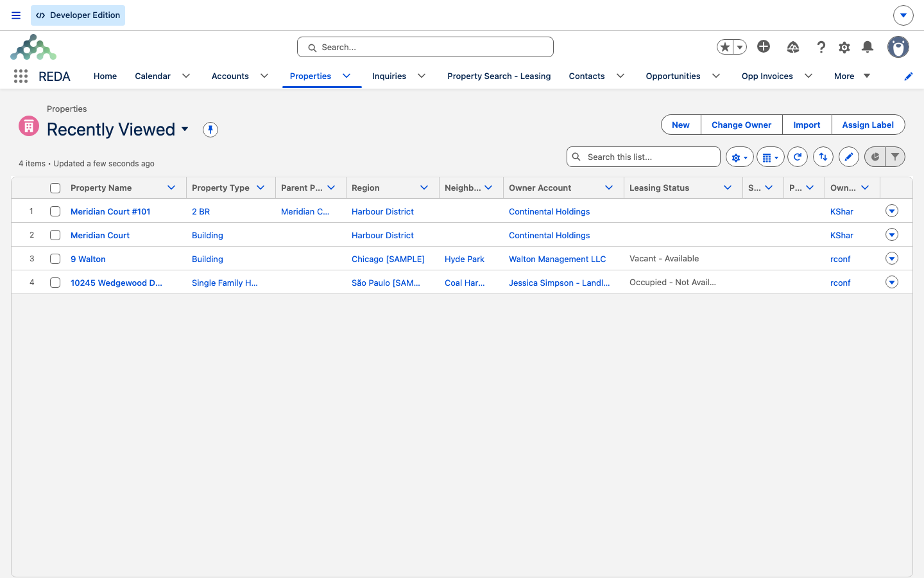Open the More navigation menu
The image size is (924, 578).
[852, 76]
